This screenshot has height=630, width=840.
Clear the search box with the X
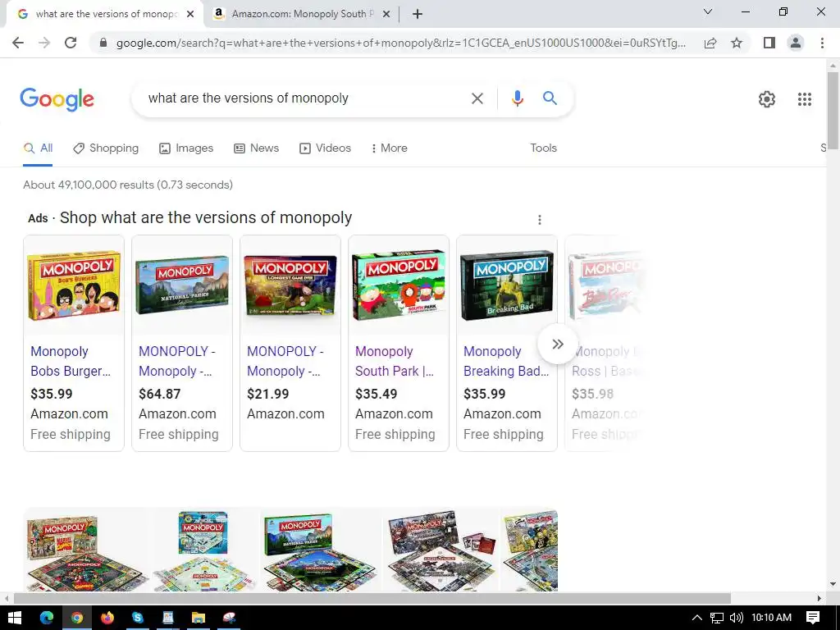coord(477,98)
